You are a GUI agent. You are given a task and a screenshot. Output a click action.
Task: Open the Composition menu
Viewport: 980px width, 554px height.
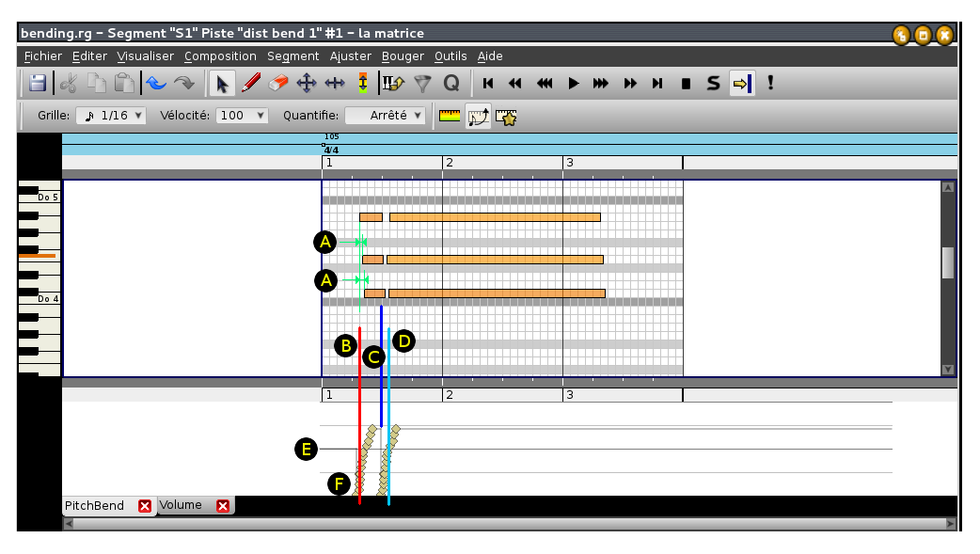221,56
